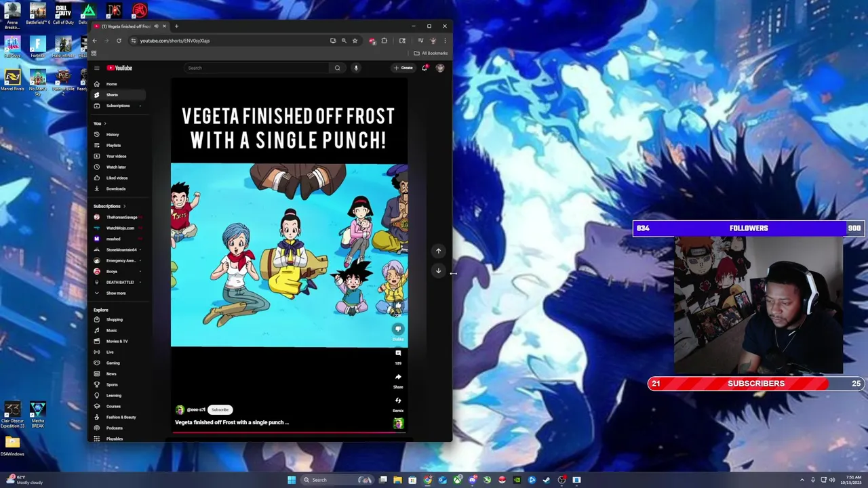Open the YouTube hamburger guide menu
This screenshot has height=488, width=868.
[97, 68]
